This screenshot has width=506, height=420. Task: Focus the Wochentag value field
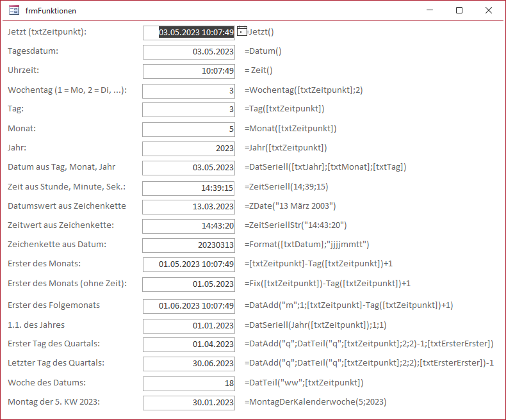tap(189, 91)
